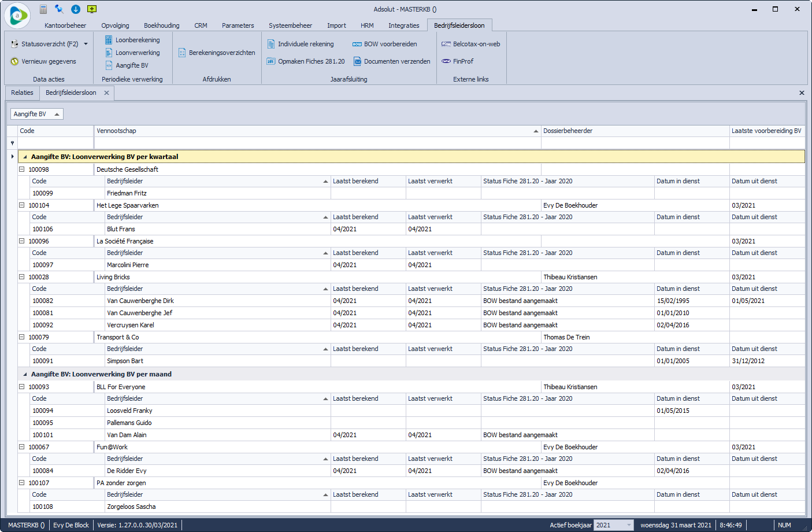The height and width of the screenshot is (532, 812).
Task: Switch to the Boekhouding ribbon tab
Action: pos(161,25)
